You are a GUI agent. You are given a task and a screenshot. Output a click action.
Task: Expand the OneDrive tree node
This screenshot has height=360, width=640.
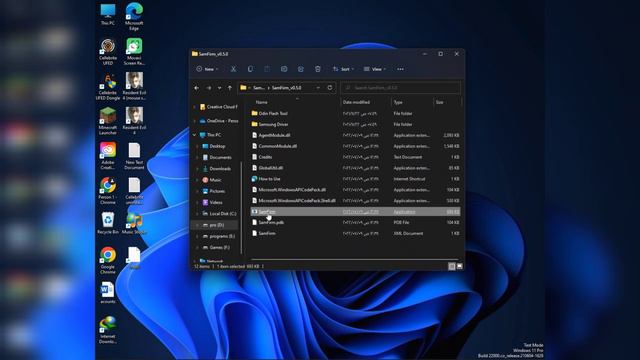point(195,121)
